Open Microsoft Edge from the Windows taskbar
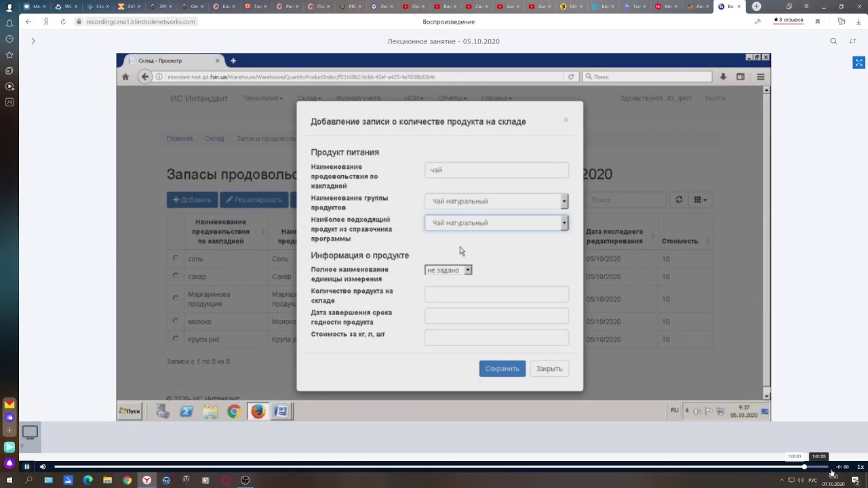 tap(87, 481)
